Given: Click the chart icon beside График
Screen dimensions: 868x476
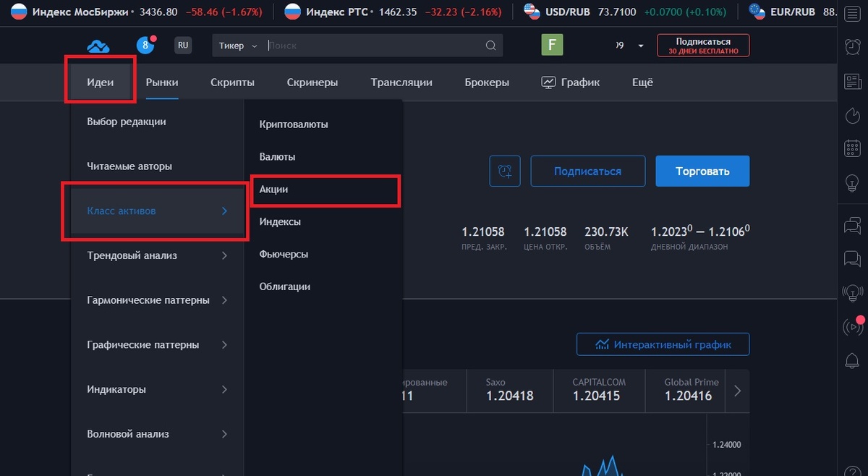Looking at the screenshot, I should pos(548,82).
